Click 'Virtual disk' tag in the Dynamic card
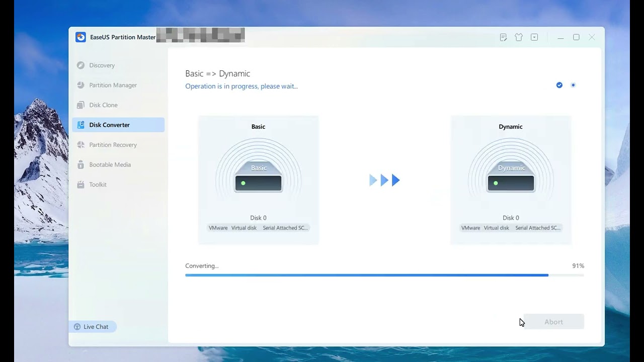 (x=497, y=228)
